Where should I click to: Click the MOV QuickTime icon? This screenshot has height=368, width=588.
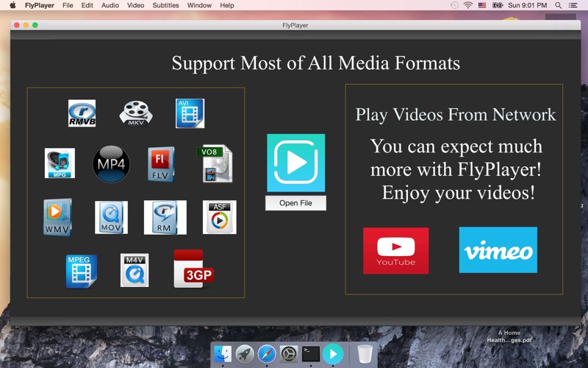coord(111,217)
